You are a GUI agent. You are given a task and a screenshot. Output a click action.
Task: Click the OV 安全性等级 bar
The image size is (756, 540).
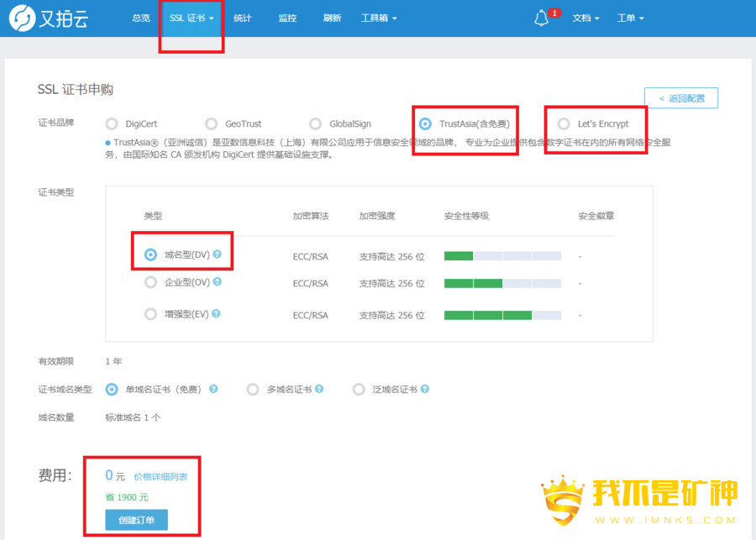point(502,284)
